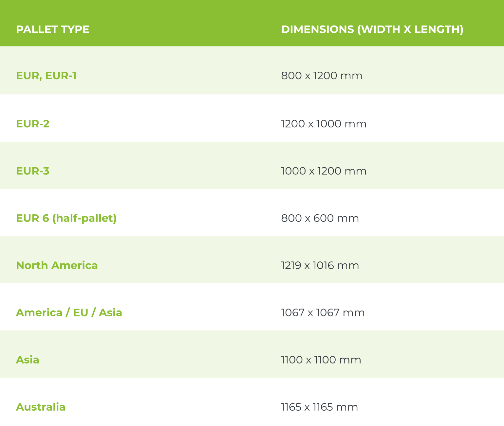The width and height of the screenshot is (504, 426).
Task: Select the North America pallet label
Action: (57, 265)
